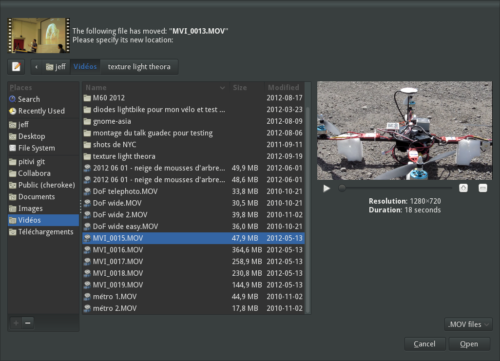Viewport: 500px width, 361px height.
Task: Click the Name column sort arrow
Action: point(222,88)
